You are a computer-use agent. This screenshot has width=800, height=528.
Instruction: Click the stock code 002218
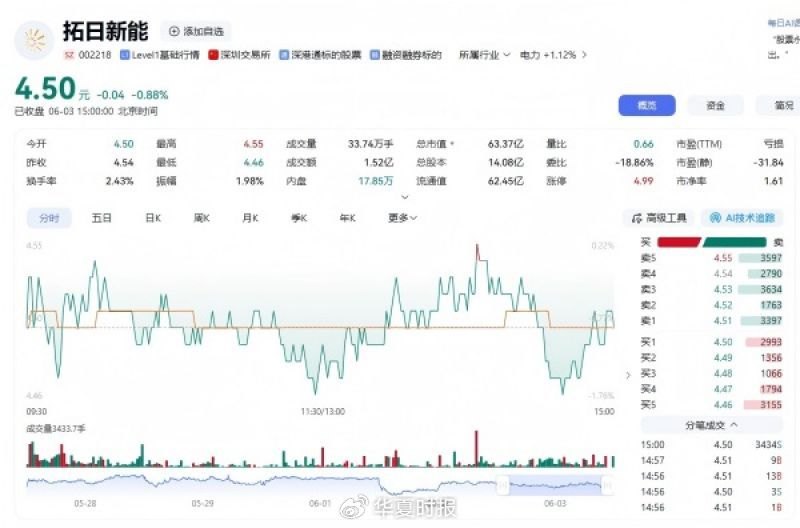[95, 55]
